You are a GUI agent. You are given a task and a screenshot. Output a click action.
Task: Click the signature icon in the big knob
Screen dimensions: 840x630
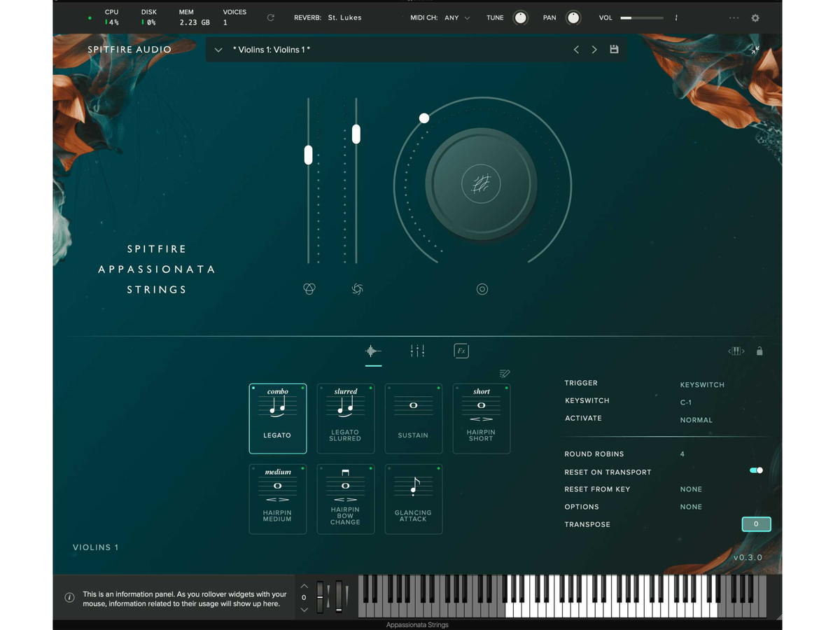pos(482,185)
